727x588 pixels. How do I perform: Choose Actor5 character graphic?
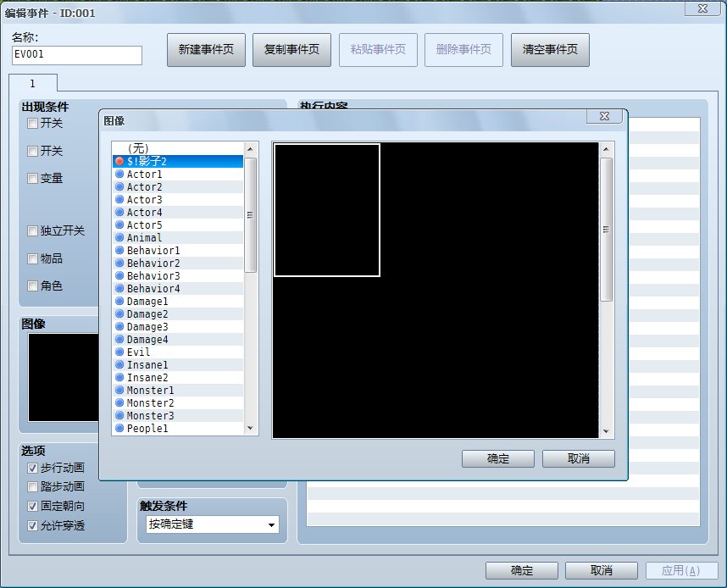point(178,225)
